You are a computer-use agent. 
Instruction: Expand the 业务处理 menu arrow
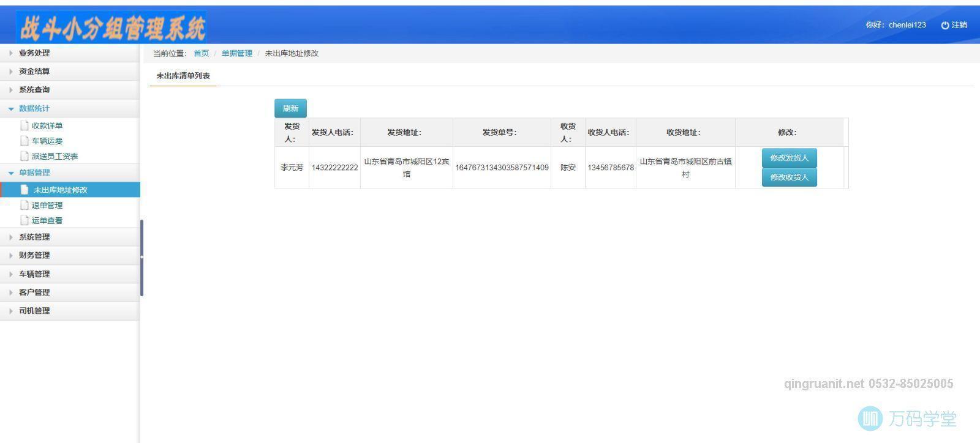[10, 53]
